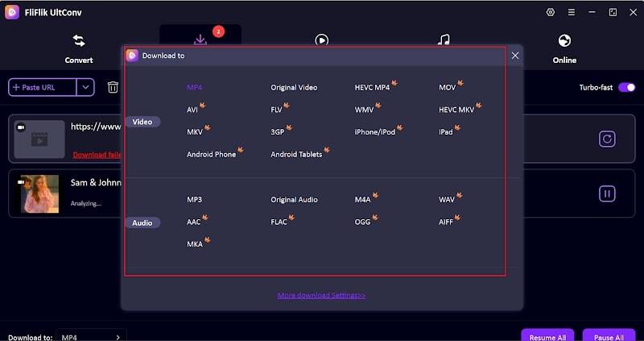
Task: Choose HEVC MKV format
Action: click(456, 110)
